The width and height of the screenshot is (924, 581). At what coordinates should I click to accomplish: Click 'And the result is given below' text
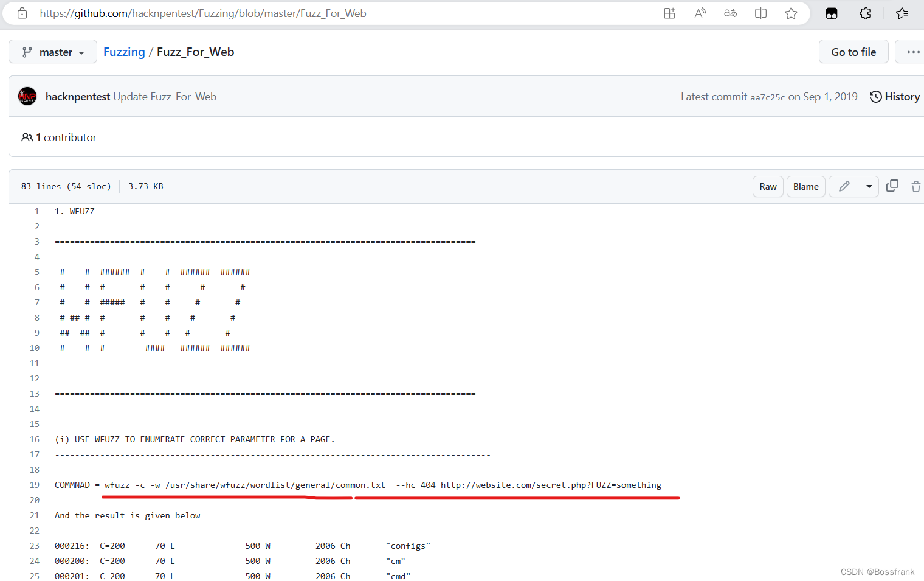tap(128, 515)
